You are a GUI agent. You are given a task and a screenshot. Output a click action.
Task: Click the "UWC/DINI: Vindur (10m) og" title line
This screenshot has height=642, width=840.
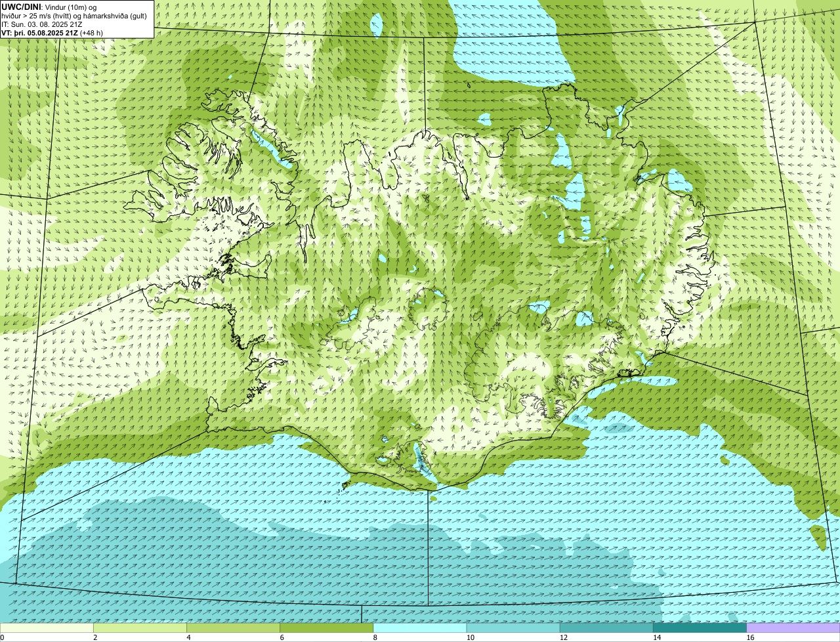(49, 6)
